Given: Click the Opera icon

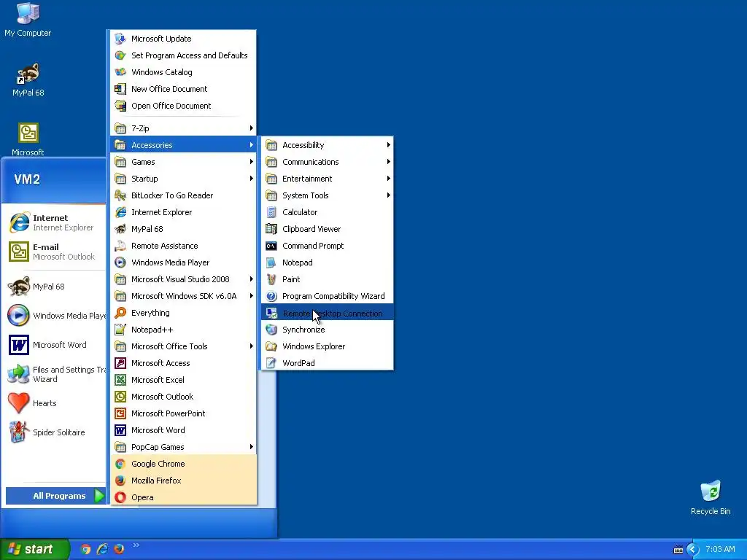Looking at the screenshot, I should [120, 497].
